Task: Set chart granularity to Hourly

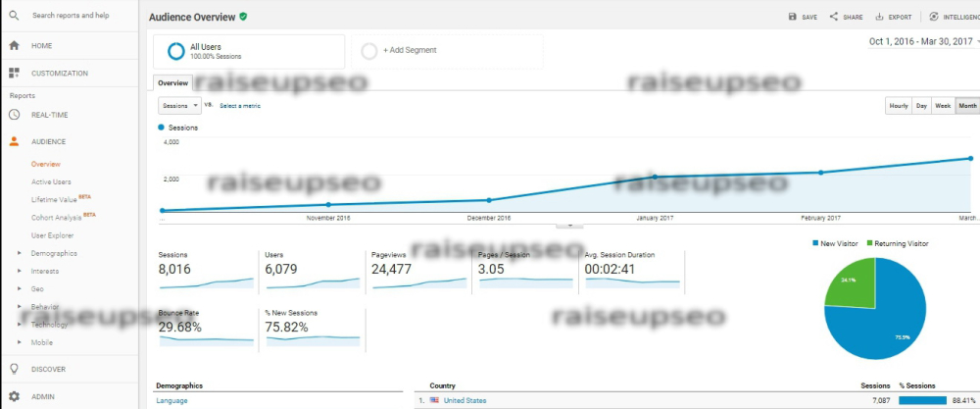Action: (x=898, y=105)
